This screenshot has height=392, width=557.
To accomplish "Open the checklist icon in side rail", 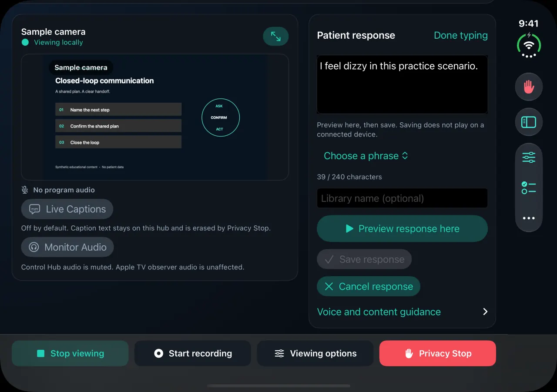I will point(529,188).
